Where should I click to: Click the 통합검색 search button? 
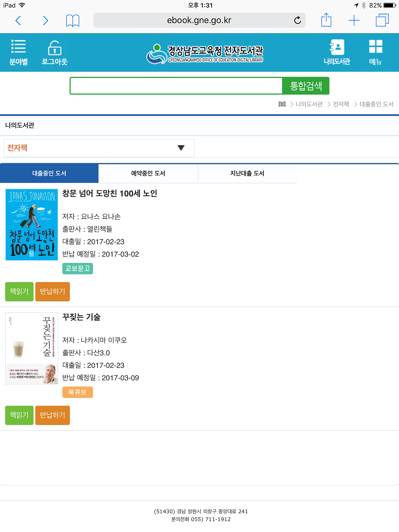click(306, 86)
